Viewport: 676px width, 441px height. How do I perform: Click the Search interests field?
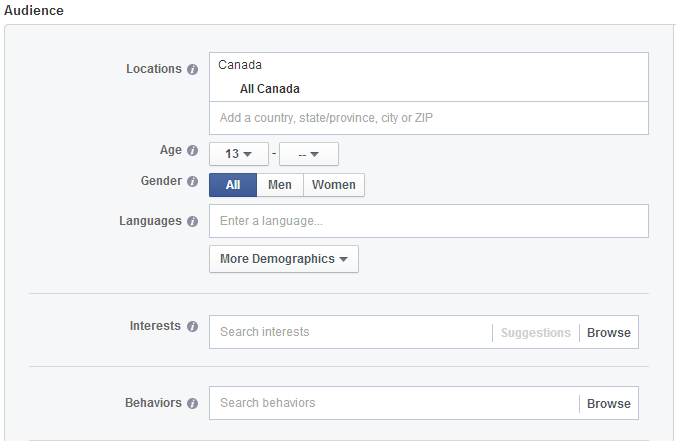[350, 332]
